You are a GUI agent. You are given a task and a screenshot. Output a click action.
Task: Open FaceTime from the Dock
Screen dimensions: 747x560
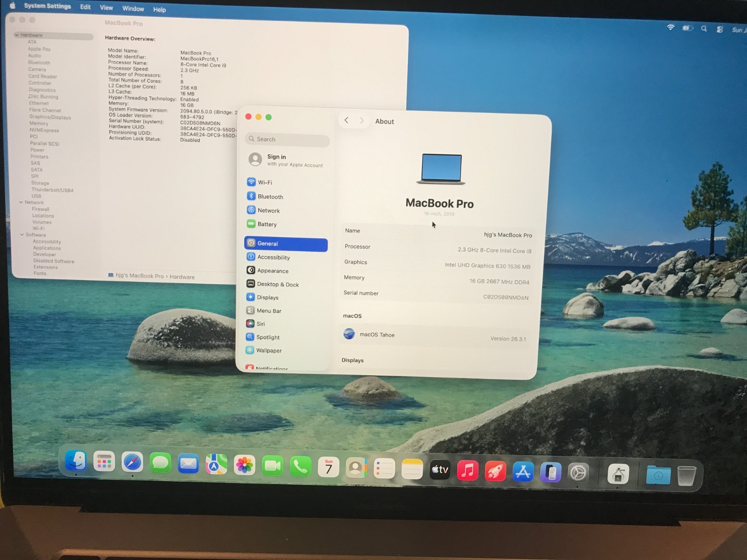point(272,466)
